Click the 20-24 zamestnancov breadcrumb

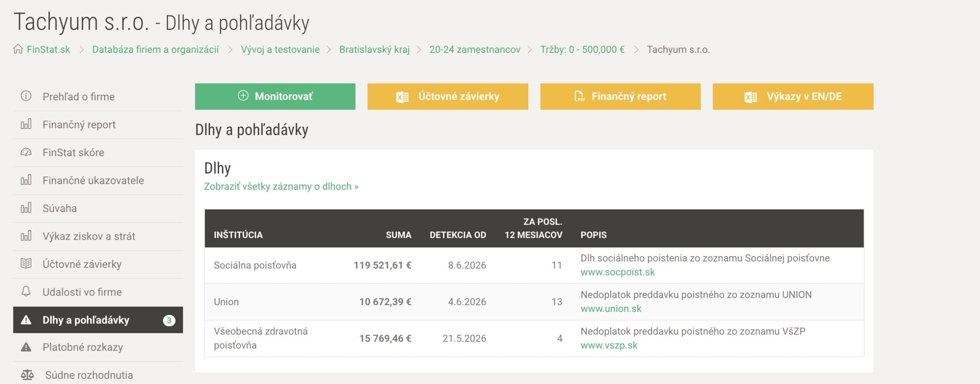coord(475,49)
